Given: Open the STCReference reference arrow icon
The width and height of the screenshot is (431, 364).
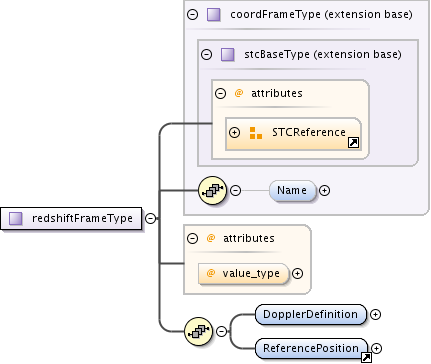Looking at the screenshot, I should pos(353,143).
